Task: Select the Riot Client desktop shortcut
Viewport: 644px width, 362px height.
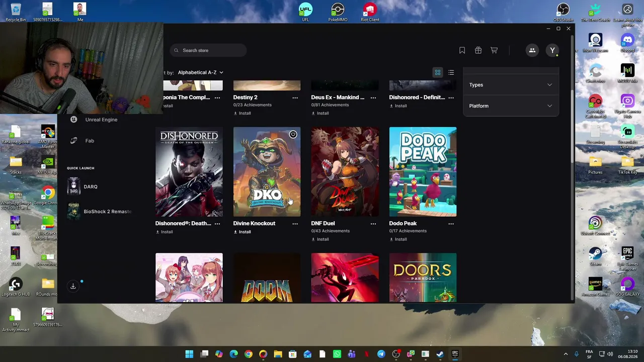Action: click(370, 13)
